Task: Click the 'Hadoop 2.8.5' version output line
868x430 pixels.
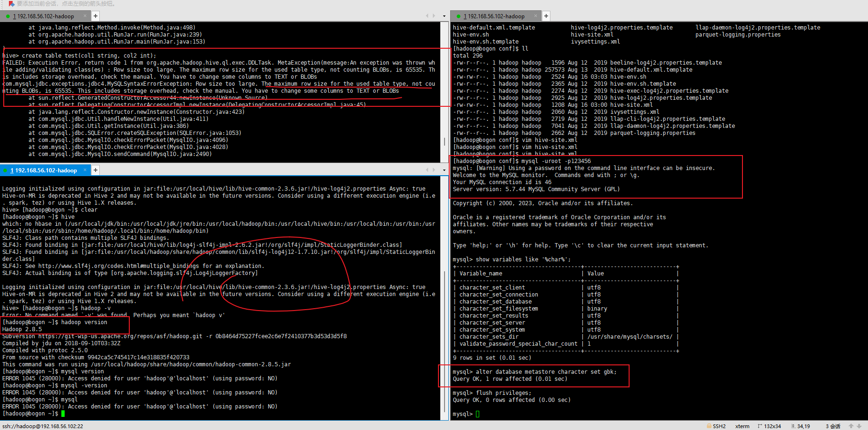Action: tap(22, 329)
